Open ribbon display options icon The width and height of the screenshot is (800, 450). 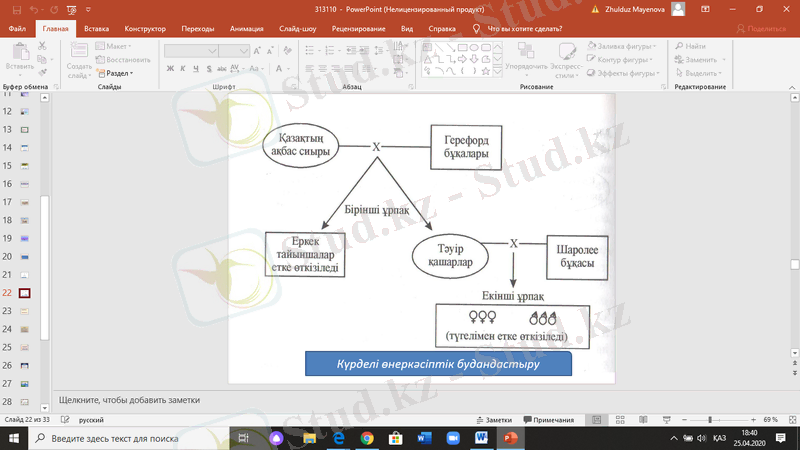[705, 9]
